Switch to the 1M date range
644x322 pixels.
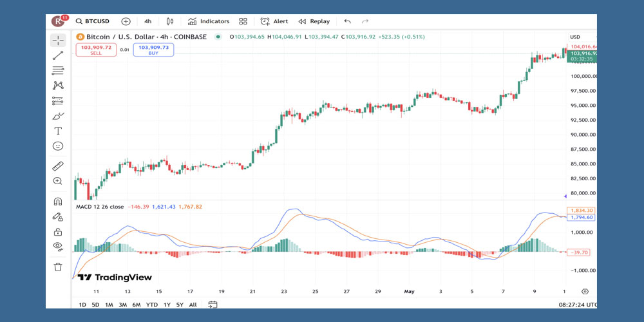[x=109, y=305]
